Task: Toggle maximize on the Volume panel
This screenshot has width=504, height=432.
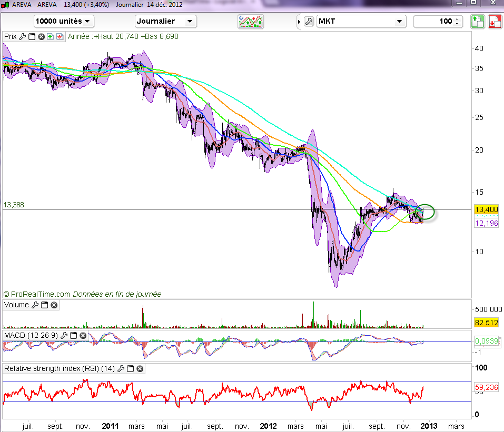Action: pyautogui.click(x=44, y=305)
